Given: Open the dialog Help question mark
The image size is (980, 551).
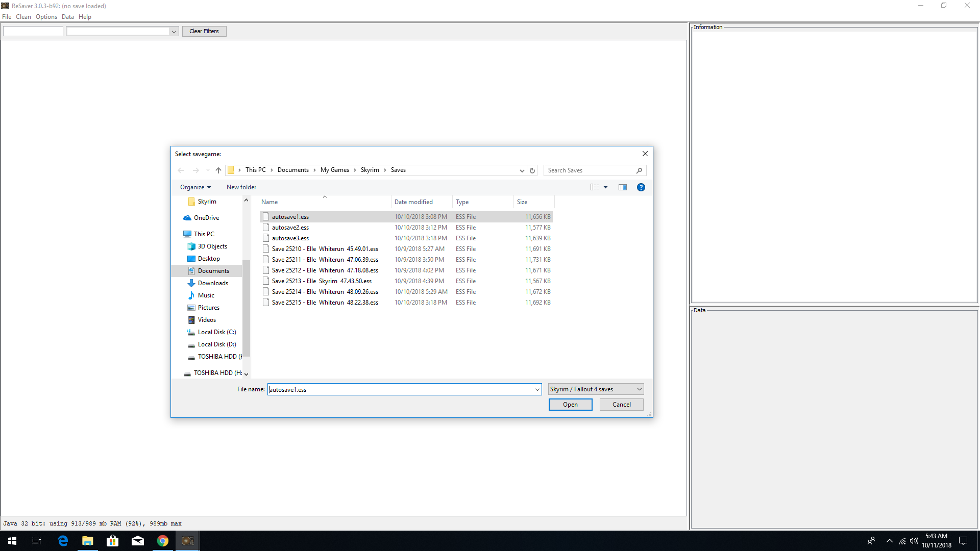Looking at the screenshot, I should [x=641, y=187].
